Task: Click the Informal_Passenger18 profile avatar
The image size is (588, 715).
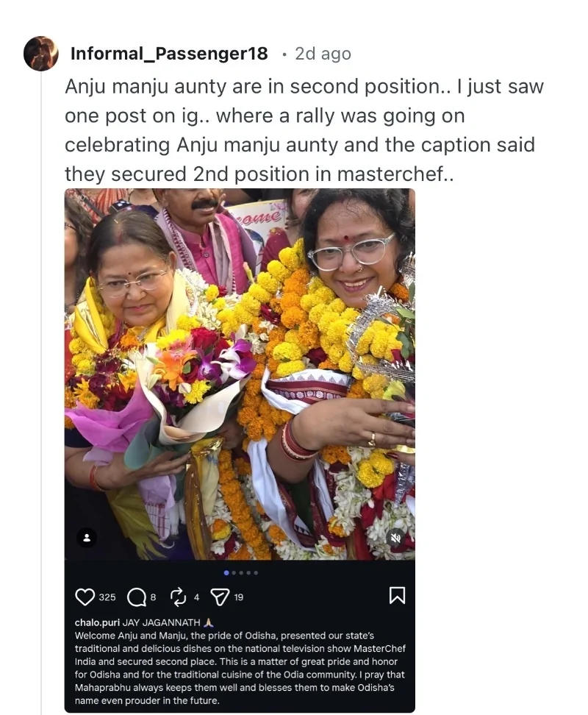Action: pos(40,54)
